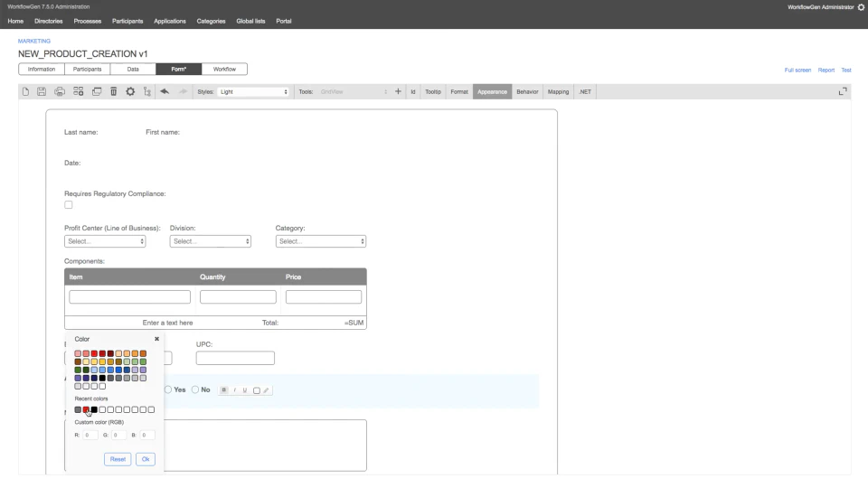Click the plus add tool icon
Screen dimensions: 868x488
[x=398, y=92]
